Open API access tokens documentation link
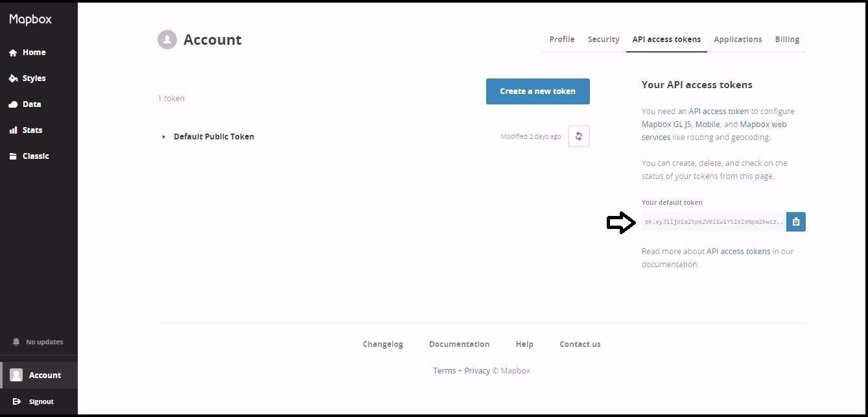Screen dimensions: 868x417 click(738, 252)
